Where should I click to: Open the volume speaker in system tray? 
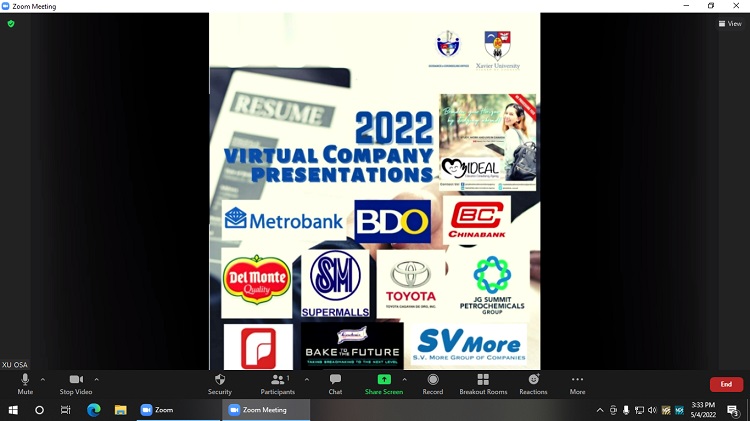(652, 410)
